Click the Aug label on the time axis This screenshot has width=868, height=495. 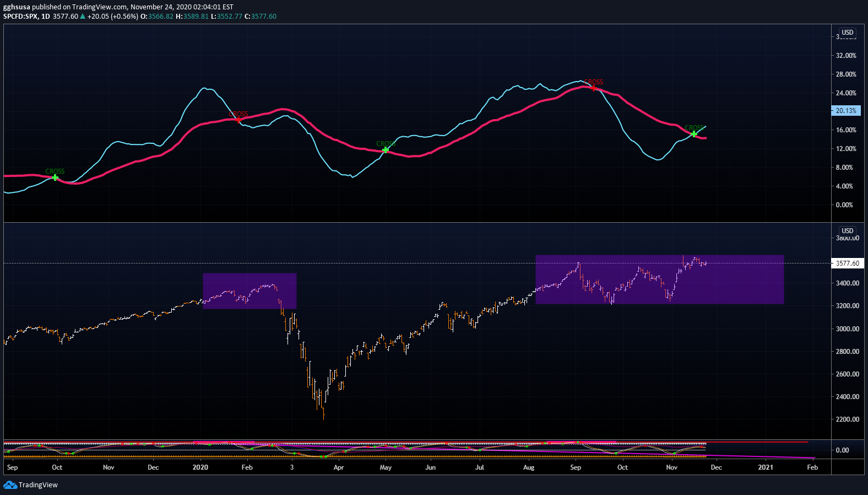click(529, 467)
